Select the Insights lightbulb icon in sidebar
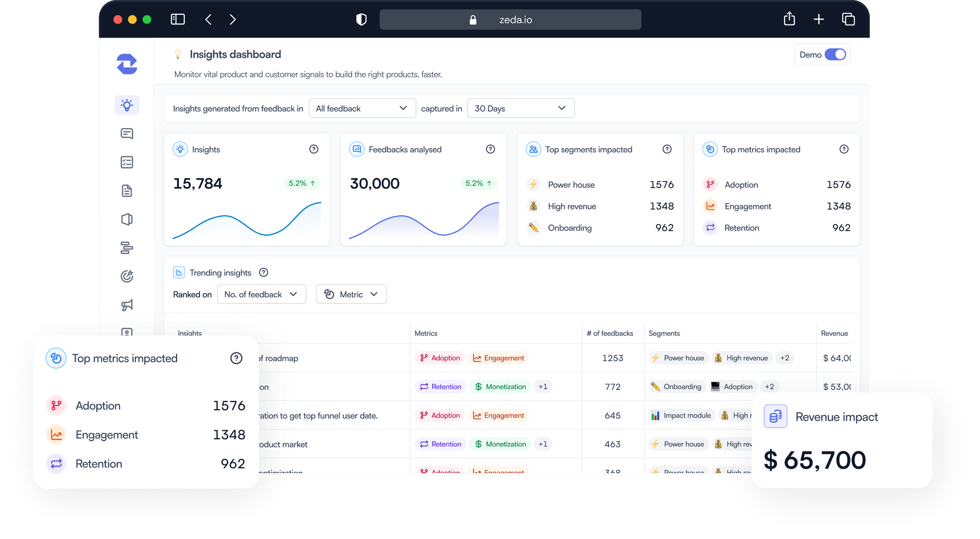This screenshot has width=980, height=539. pyautogui.click(x=127, y=104)
